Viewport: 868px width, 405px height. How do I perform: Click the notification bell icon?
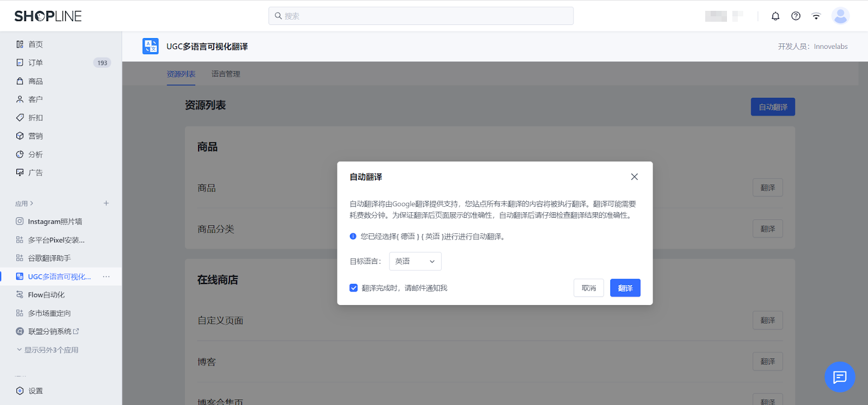coord(775,16)
